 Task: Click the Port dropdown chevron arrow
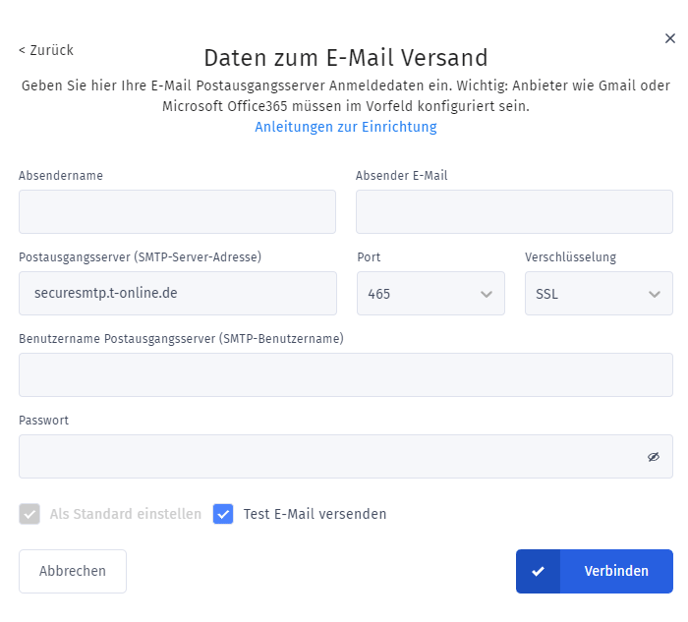point(486,294)
